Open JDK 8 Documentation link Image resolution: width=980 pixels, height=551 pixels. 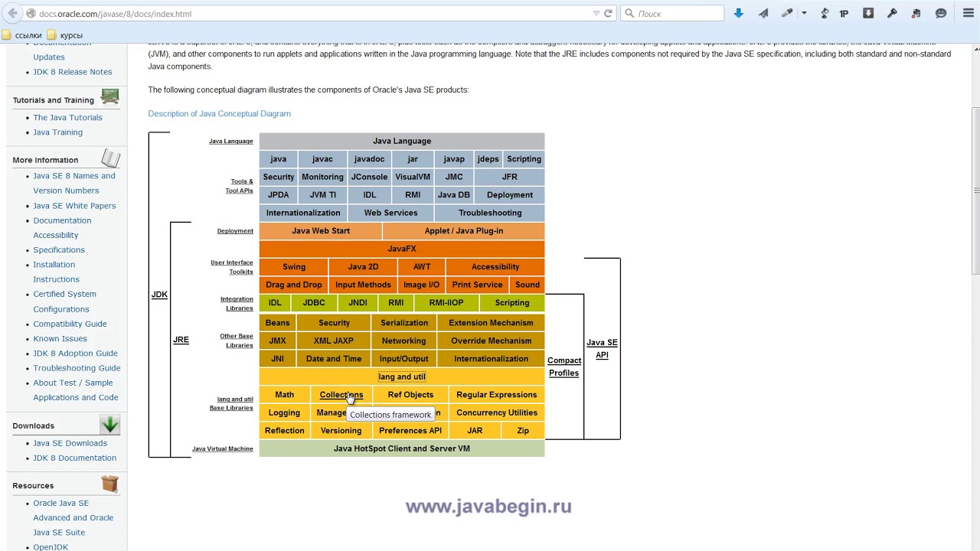click(x=74, y=458)
